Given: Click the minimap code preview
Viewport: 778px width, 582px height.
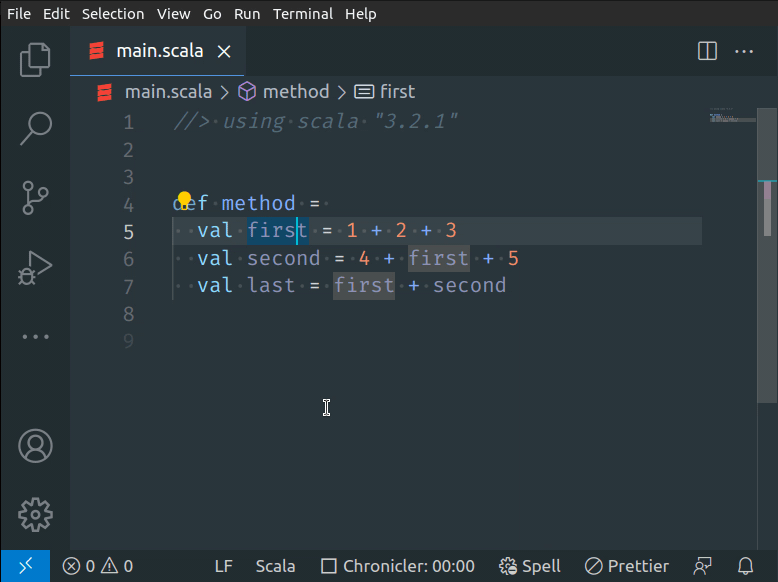Looking at the screenshot, I should [x=732, y=116].
